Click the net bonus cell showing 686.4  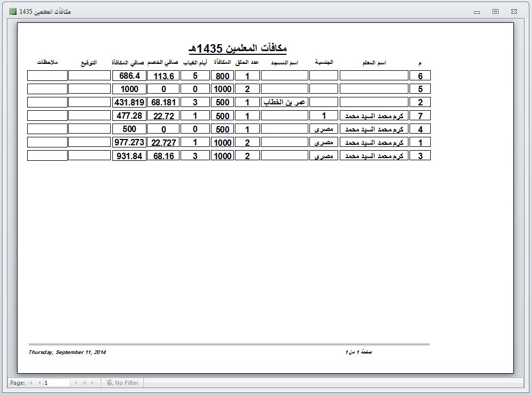[129, 76]
